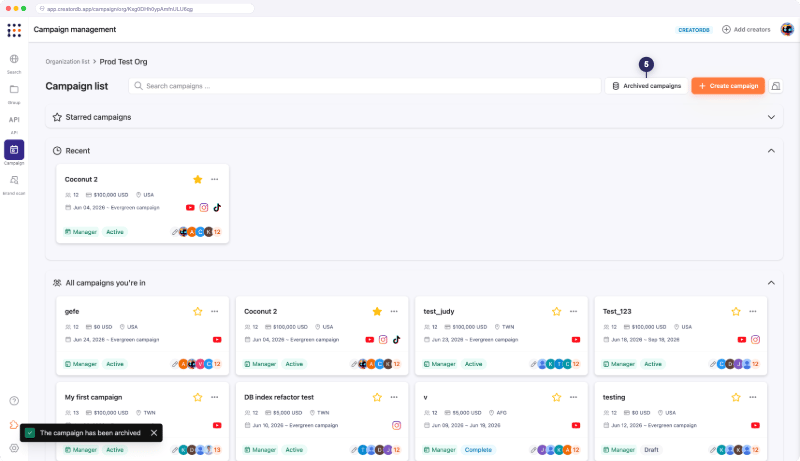Click Add creators in the header
The image size is (800, 461).
pyautogui.click(x=746, y=30)
